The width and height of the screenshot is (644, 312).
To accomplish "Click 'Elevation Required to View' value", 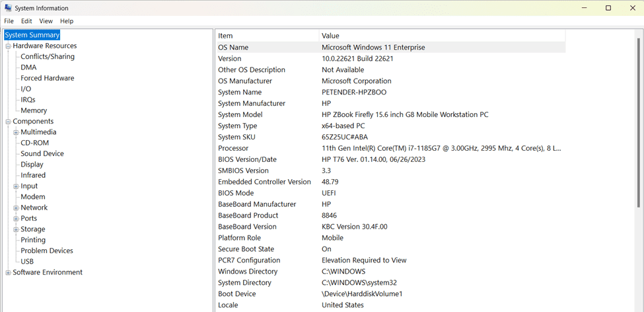I will point(364,260).
